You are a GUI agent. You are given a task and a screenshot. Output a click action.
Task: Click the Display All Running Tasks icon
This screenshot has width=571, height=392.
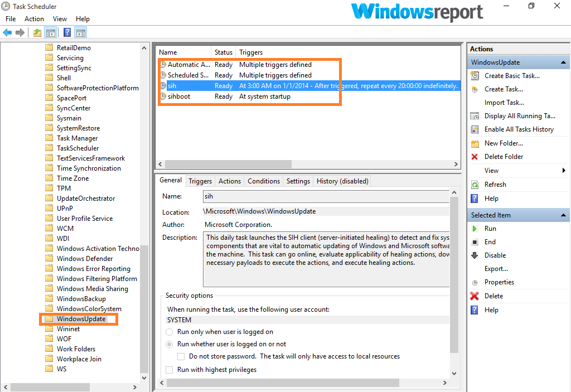coord(475,116)
